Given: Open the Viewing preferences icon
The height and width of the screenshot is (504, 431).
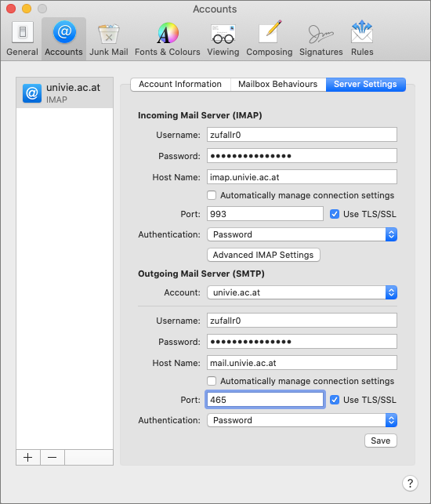Looking at the screenshot, I should 223,38.
